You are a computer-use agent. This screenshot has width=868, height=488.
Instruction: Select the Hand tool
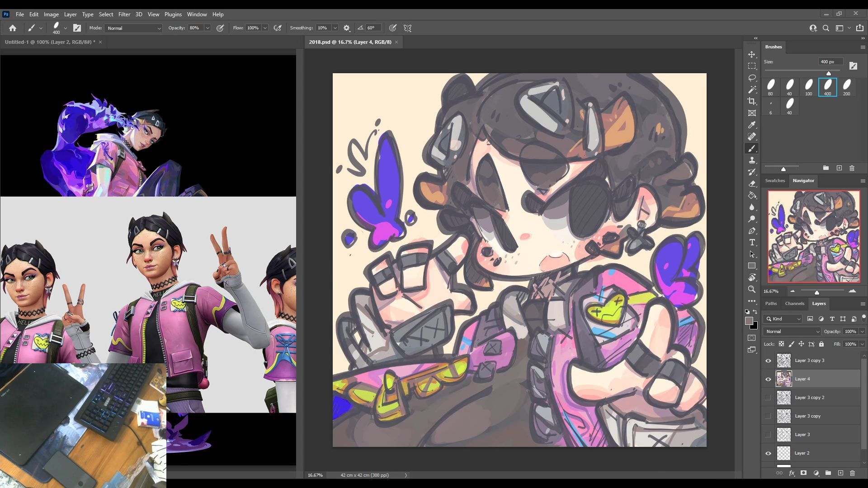click(752, 277)
